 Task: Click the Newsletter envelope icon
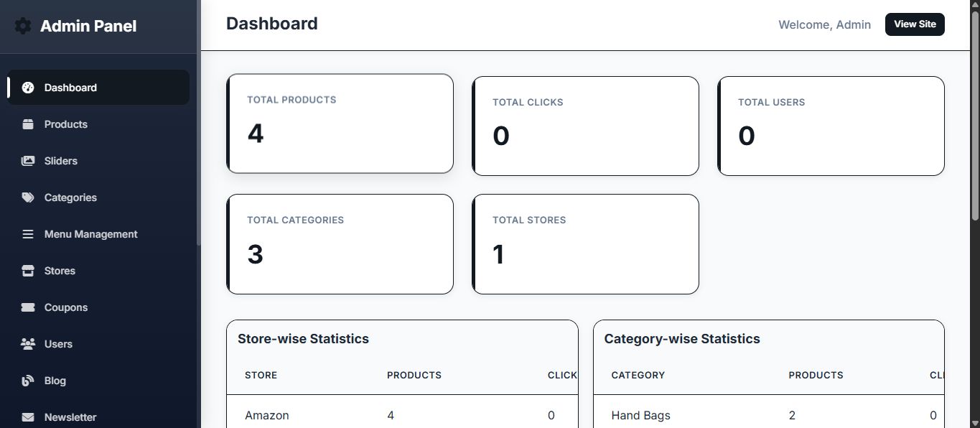point(28,417)
